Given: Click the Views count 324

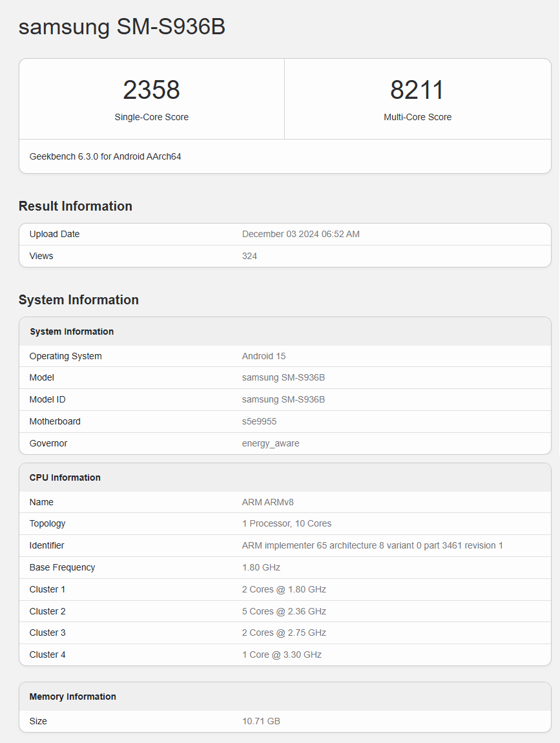Looking at the screenshot, I should 249,256.
